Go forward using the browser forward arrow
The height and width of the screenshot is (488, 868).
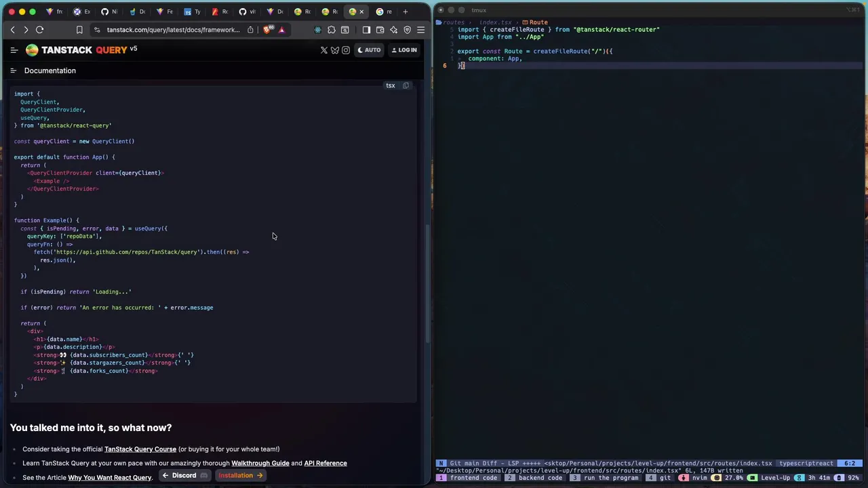click(26, 30)
